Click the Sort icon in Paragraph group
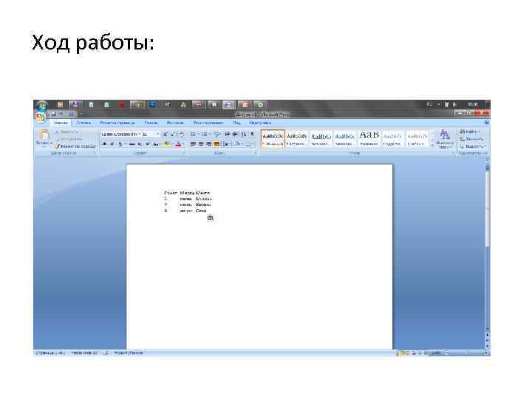532x399 pixels. click(243, 134)
